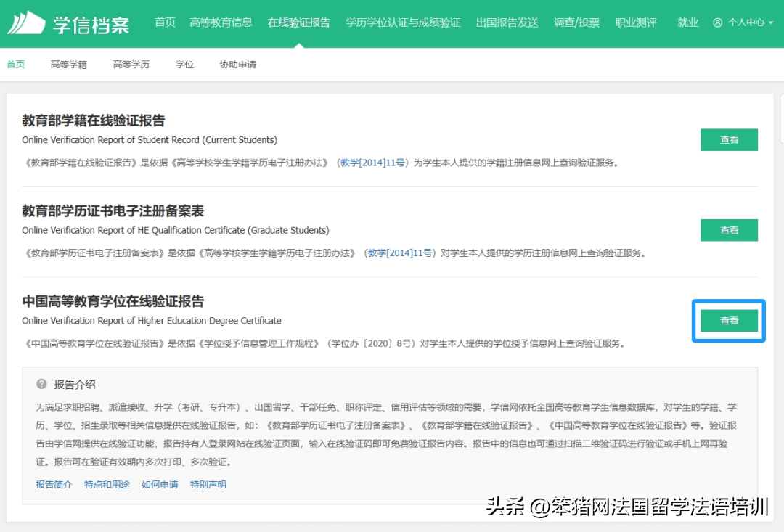Switch to the 高等学历 sub-tab

pos(131,65)
